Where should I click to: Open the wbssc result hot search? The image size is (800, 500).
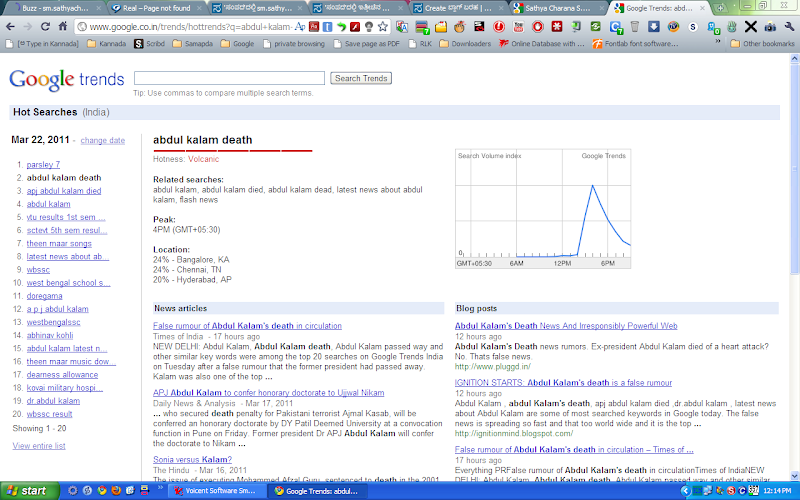(49, 414)
